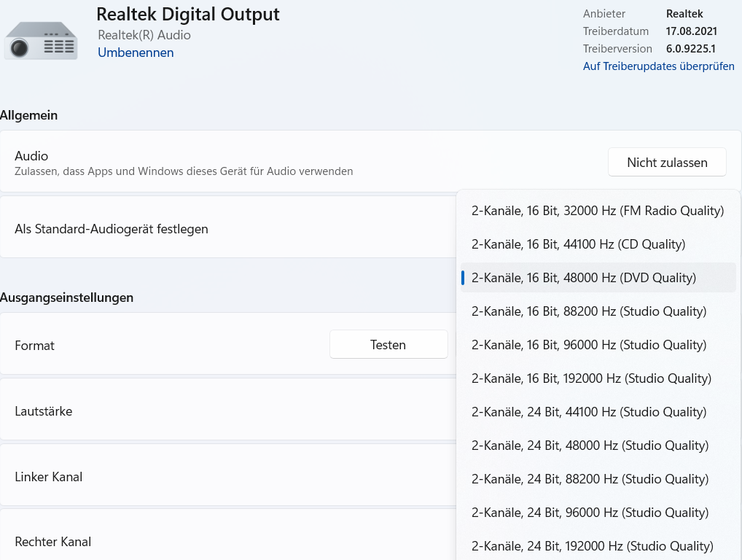Click the Lautstärke row label
This screenshot has height=560, width=742.
(44, 411)
